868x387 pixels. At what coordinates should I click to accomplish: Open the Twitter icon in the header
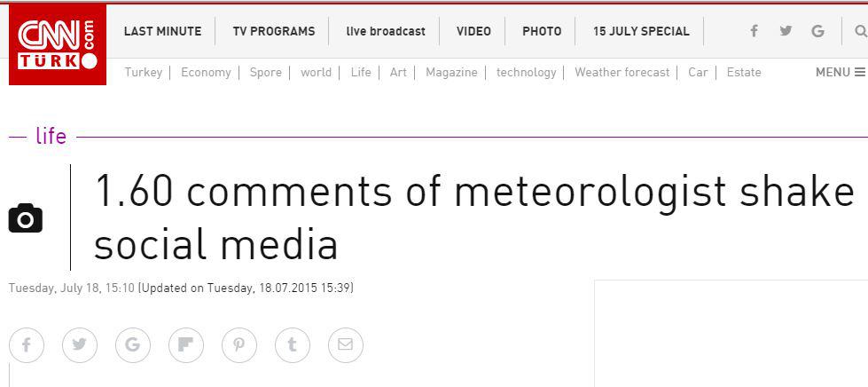(x=786, y=31)
